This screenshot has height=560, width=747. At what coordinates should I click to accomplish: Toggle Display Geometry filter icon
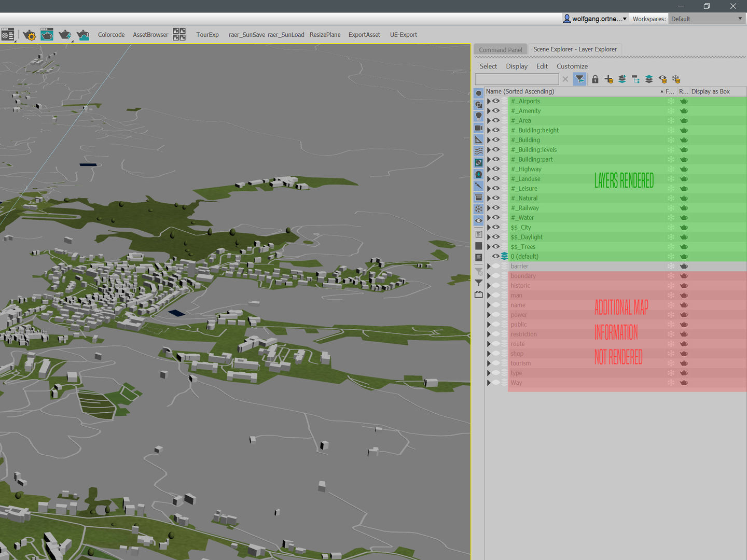pyautogui.click(x=478, y=93)
